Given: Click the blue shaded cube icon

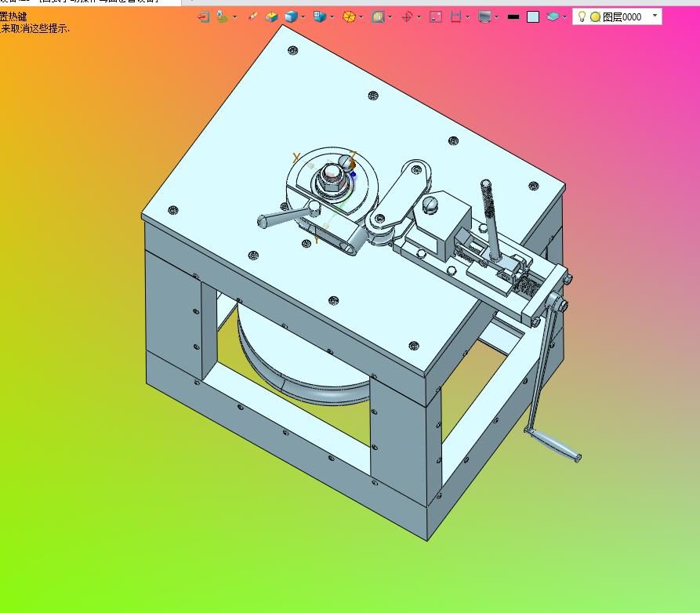Looking at the screenshot, I should [291, 17].
